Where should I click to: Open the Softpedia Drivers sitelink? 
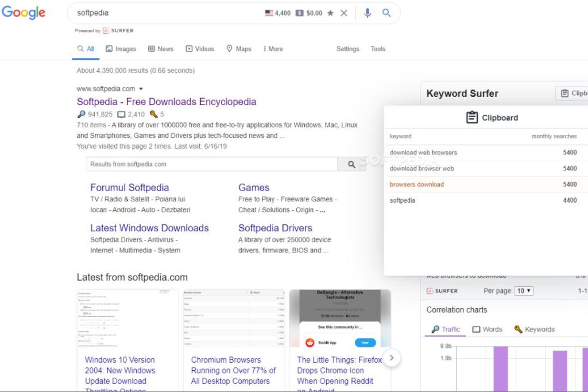tap(275, 228)
